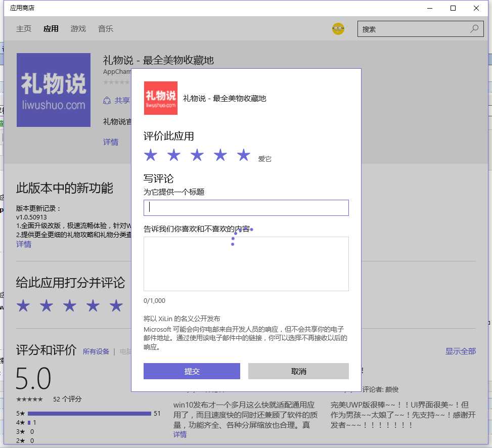This screenshot has height=448, width=492.
Task: Click the 0/1,000 character counter
Action: pyautogui.click(x=154, y=300)
